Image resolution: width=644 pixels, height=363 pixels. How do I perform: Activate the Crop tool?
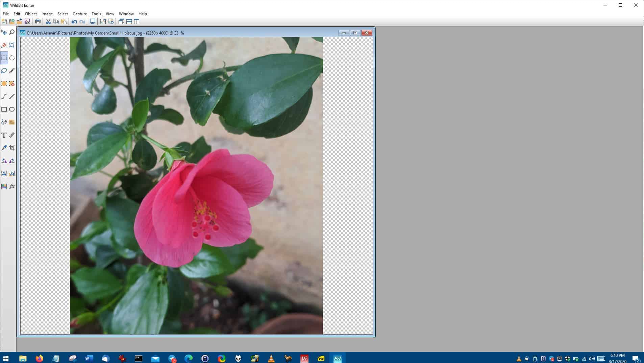[12, 148]
